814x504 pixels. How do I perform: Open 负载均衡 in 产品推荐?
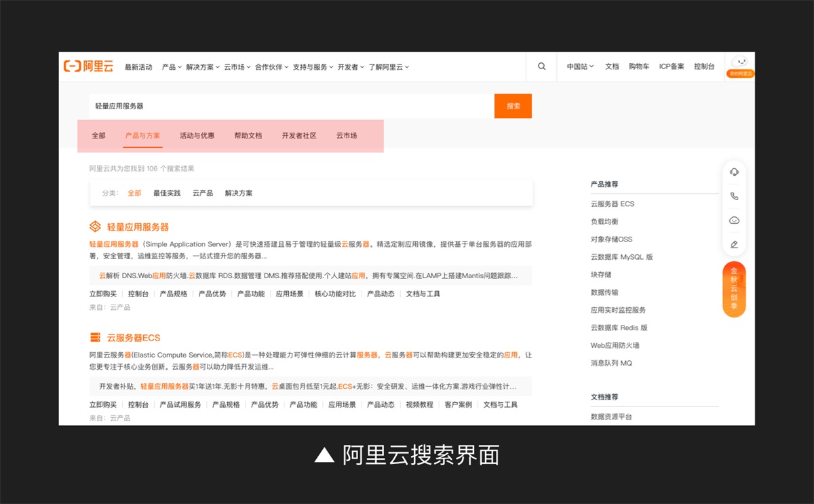604,221
